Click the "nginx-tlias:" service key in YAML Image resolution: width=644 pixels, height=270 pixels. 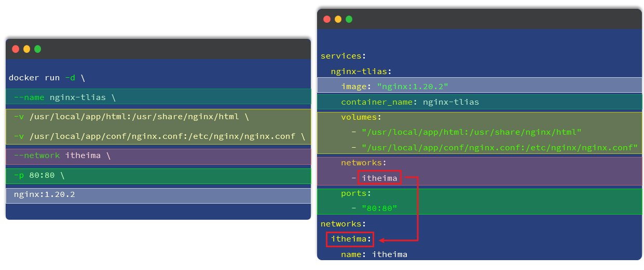pyautogui.click(x=361, y=72)
